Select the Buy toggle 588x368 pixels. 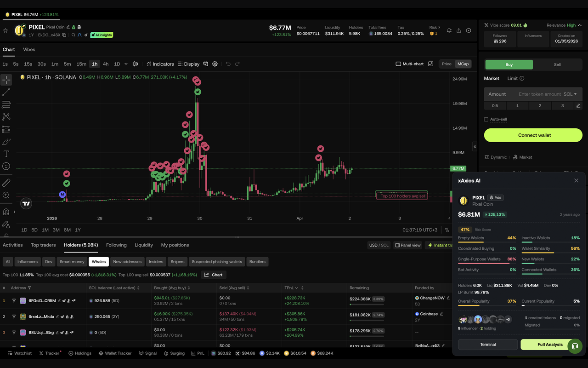click(x=509, y=64)
